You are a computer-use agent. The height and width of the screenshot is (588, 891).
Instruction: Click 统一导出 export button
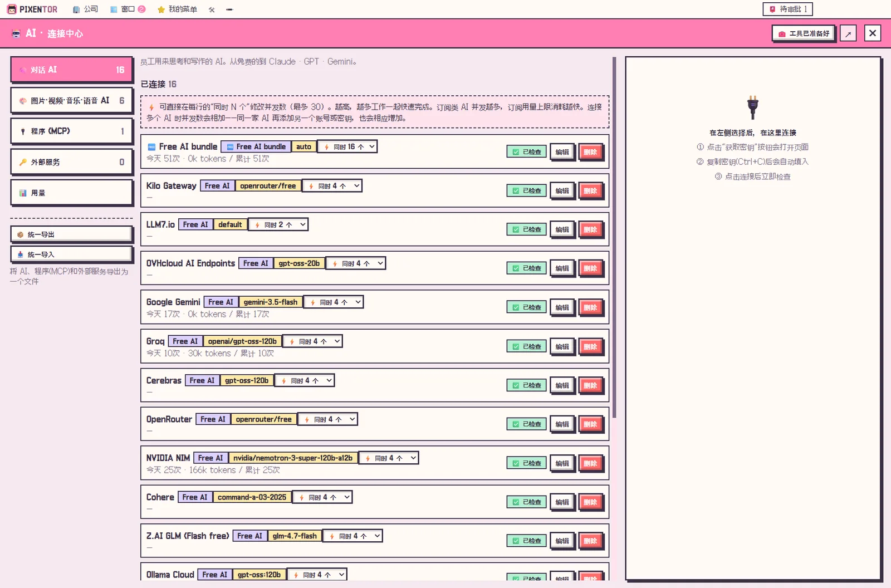pyautogui.click(x=71, y=234)
